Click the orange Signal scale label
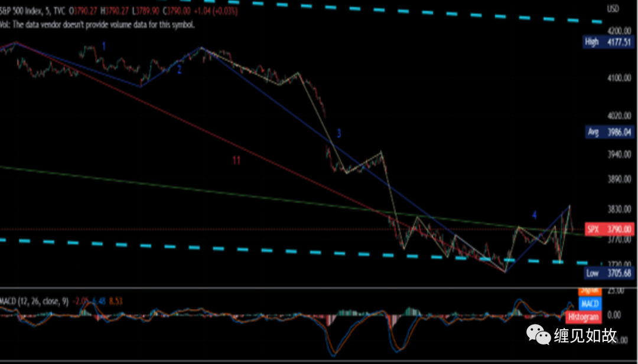Image resolution: width=638 pixels, height=364 pixels. point(590,291)
